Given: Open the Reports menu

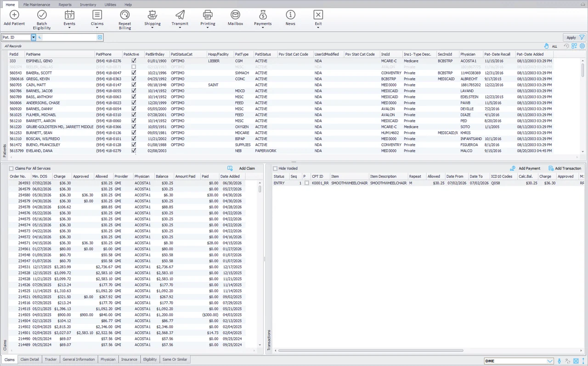Looking at the screenshot, I should point(65,5).
